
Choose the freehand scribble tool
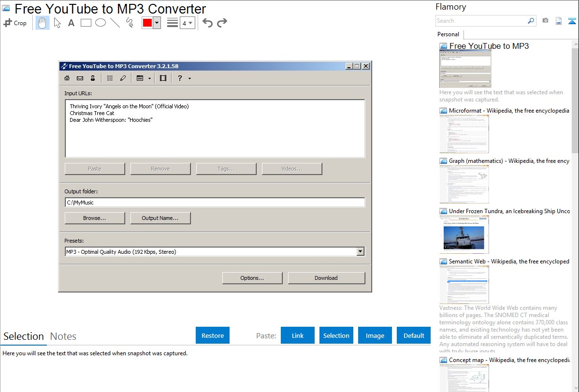point(130,23)
